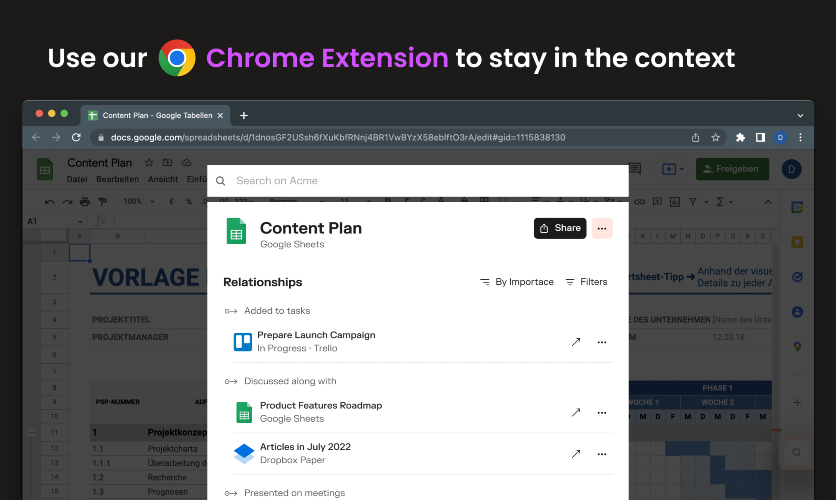Open the Google Maps icon in side panel

click(x=797, y=347)
